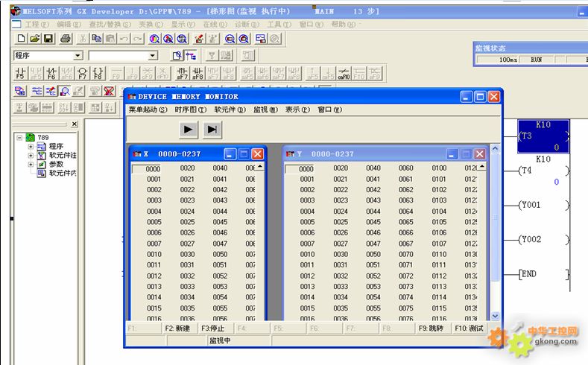This screenshot has height=365, width=588.
Task: Click the 参数 icon in the project tree
Action: 41,164
